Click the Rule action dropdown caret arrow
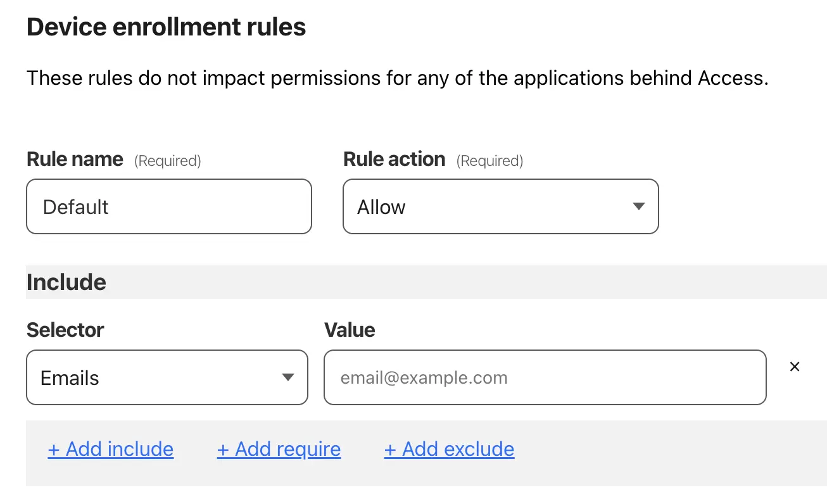This screenshot has height=504, width=827. [639, 206]
